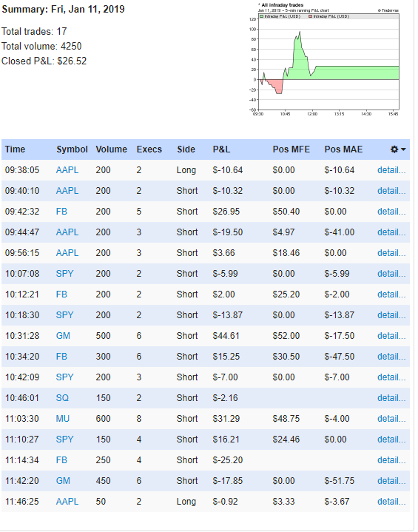Open detail link for 09:38:05 trade

click(x=391, y=170)
